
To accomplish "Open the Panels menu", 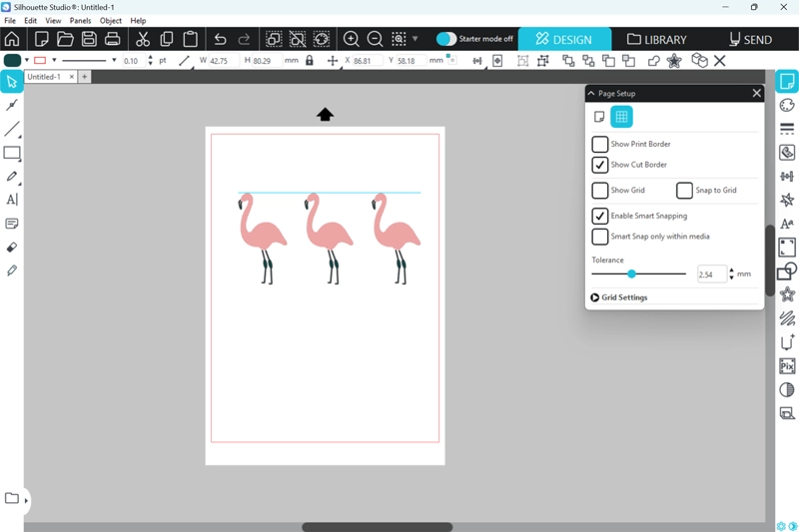I will 80,20.
